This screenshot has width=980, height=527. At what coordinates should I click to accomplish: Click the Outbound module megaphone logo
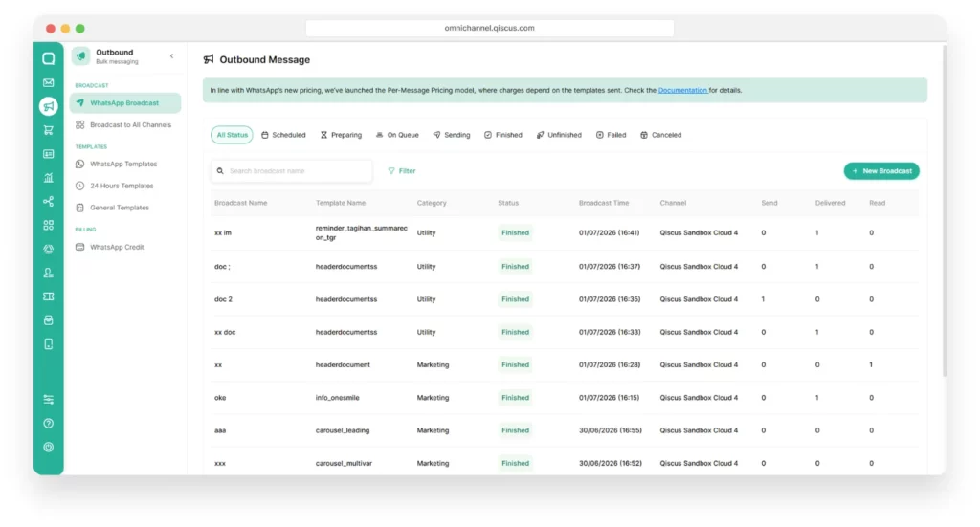pyautogui.click(x=80, y=56)
